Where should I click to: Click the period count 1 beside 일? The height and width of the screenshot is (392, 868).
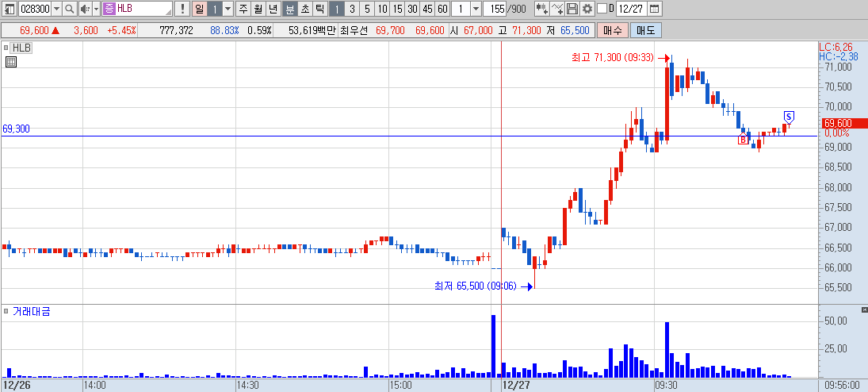coord(215,8)
